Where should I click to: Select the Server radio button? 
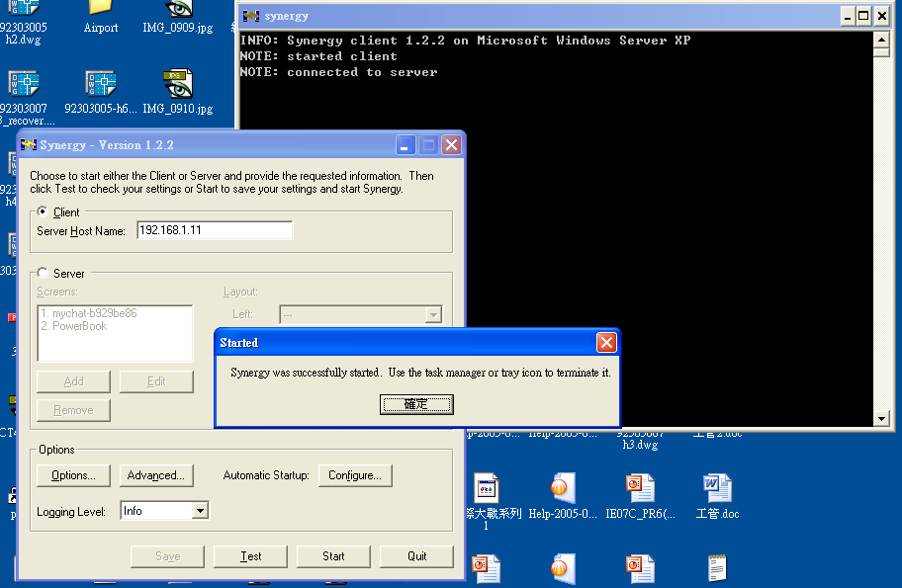tap(42, 273)
